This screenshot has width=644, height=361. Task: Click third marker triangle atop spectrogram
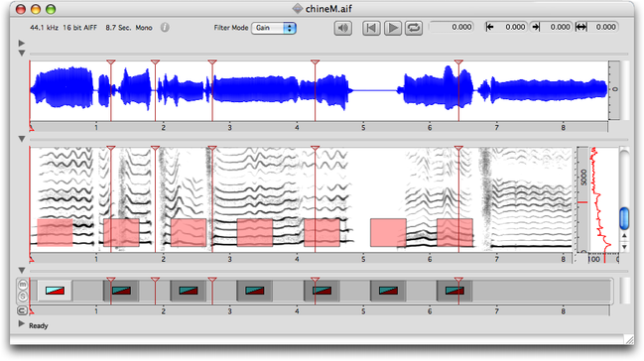tap(212, 148)
